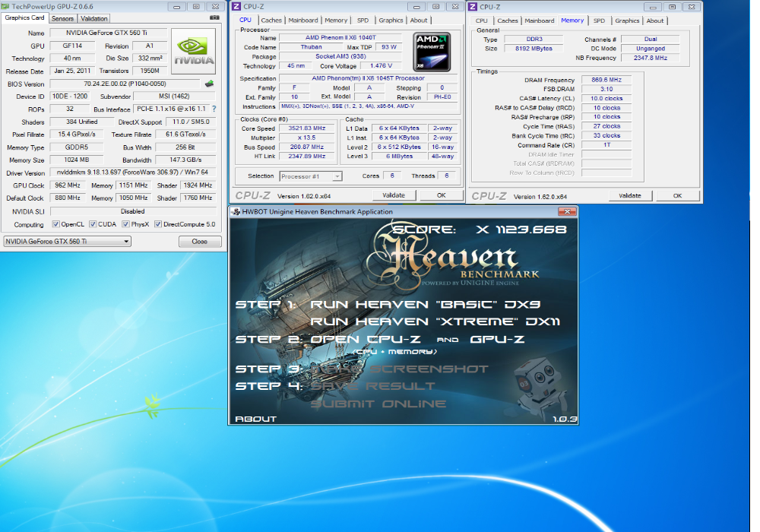Viewport: 760px width, 532px height.
Task: Click the DRAM Frequency value 869.6 MHz
Action: (x=606, y=80)
